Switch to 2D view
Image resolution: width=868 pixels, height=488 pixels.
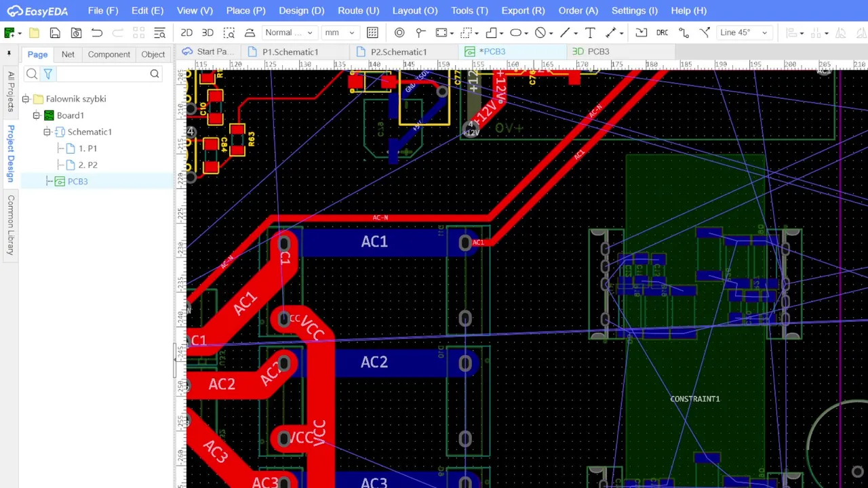tap(186, 33)
